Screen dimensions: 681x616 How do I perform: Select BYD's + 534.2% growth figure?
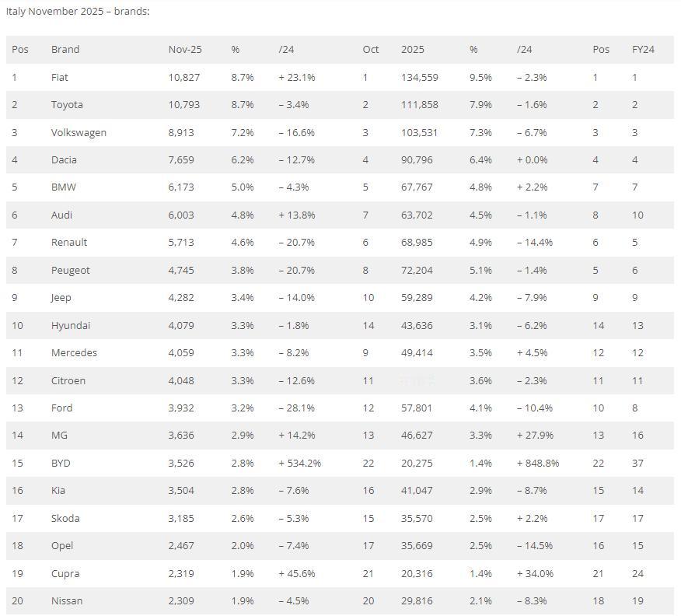point(299,463)
